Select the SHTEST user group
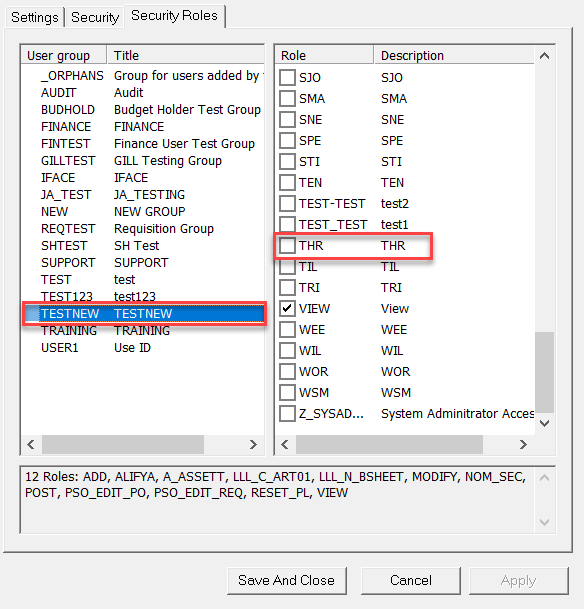The width and height of the screenshot is (584, 609). coord(143,245)
